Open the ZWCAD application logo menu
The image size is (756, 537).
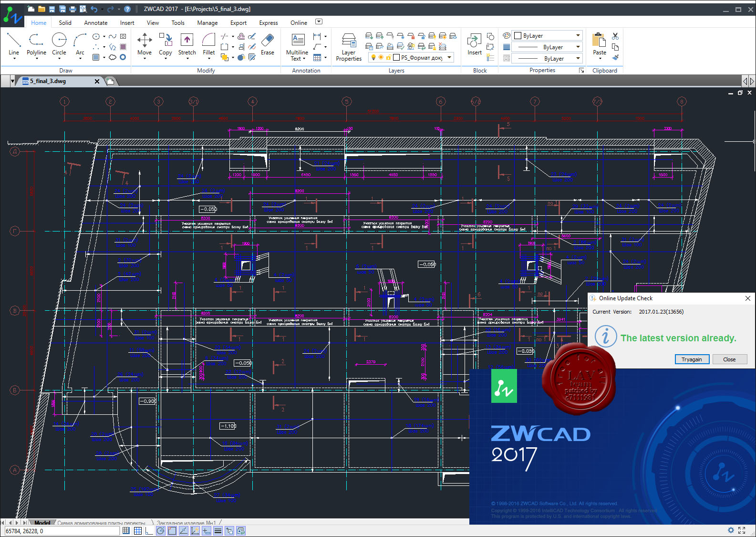12,15
